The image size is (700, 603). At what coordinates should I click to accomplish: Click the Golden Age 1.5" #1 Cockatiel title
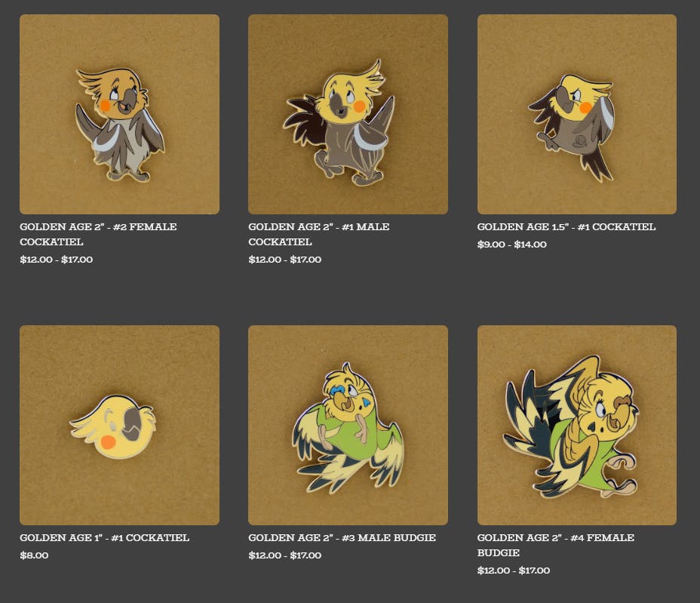point(566,226)
